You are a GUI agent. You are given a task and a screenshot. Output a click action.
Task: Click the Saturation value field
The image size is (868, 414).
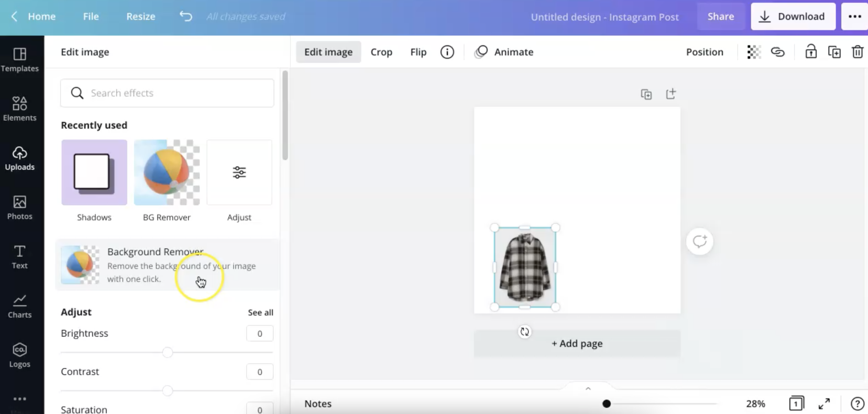click(x=260, y=409)
